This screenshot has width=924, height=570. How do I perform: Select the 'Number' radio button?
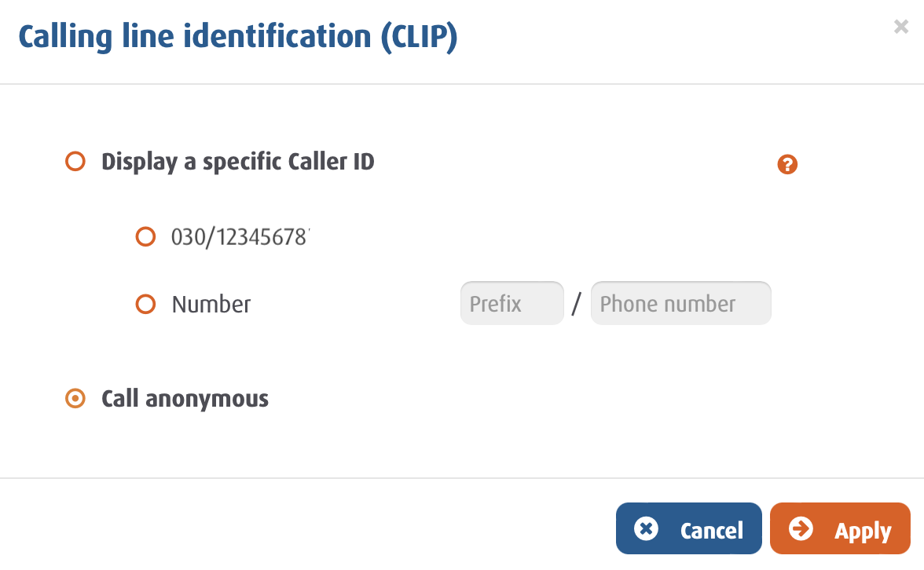[x=145, y=304]
